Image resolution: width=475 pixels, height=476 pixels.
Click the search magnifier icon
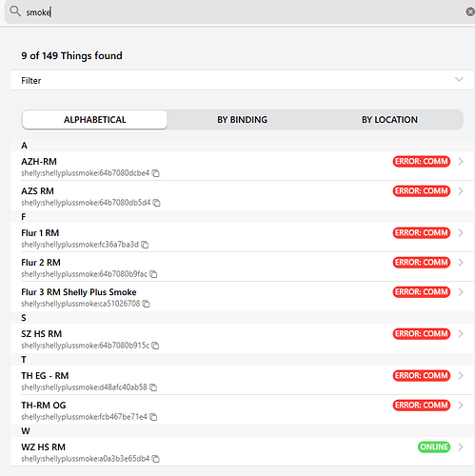tap(15, 11)
